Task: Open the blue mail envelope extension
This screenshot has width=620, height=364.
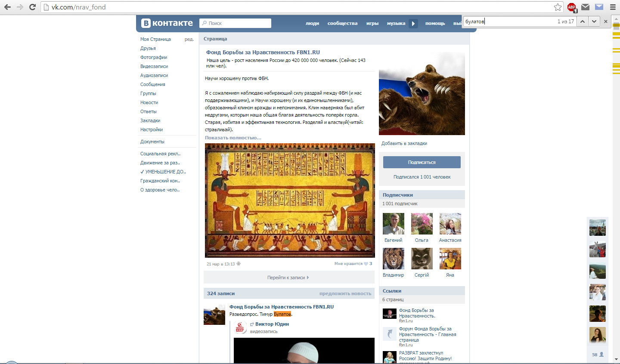Action: coord(599,7)
